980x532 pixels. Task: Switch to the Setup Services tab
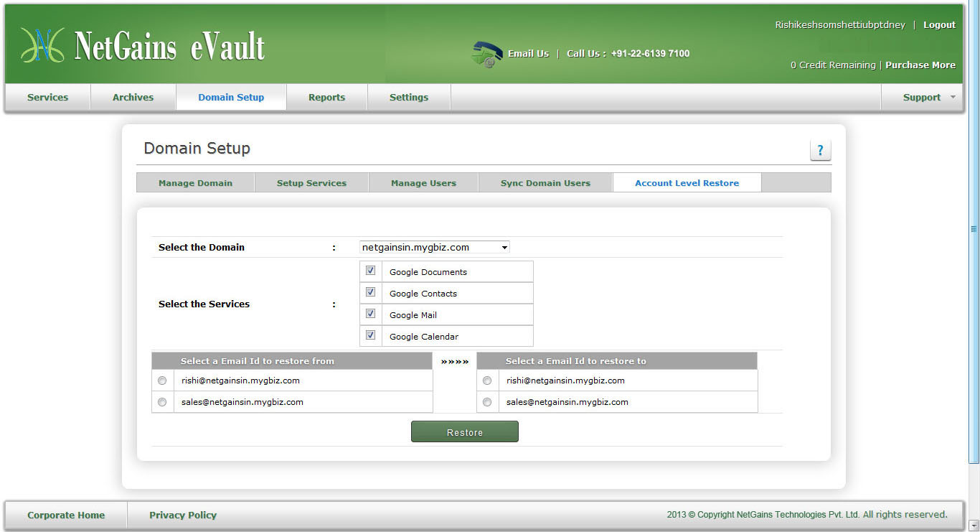[x=311, y=183]
